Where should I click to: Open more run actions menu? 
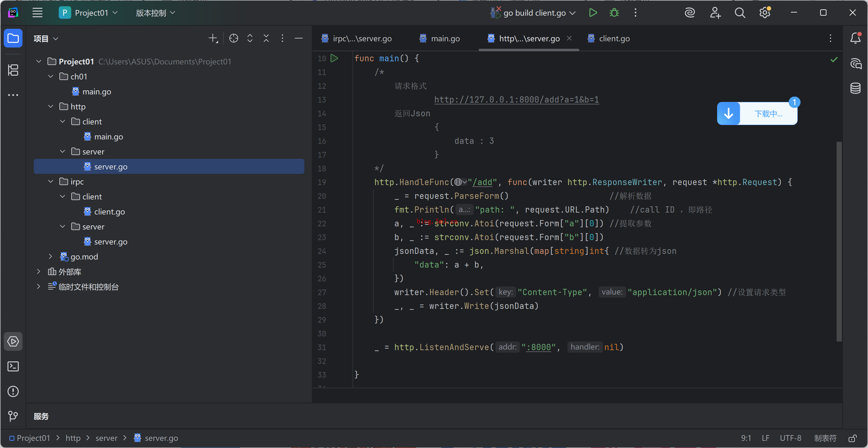pos(636,13)
